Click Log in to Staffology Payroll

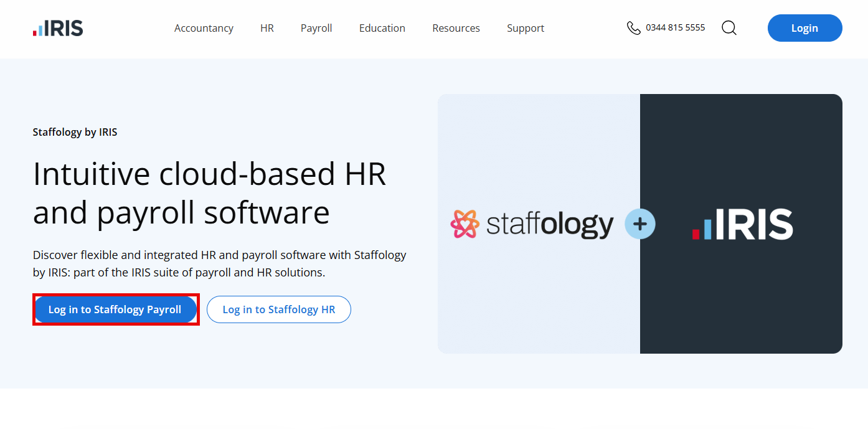(x=115, y=309)
